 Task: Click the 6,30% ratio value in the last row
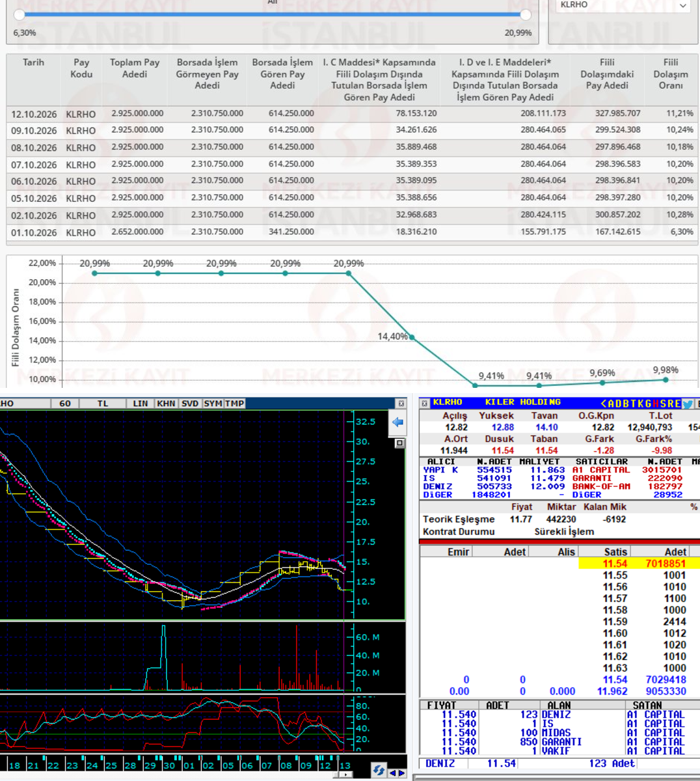click(x=682, y=232)
